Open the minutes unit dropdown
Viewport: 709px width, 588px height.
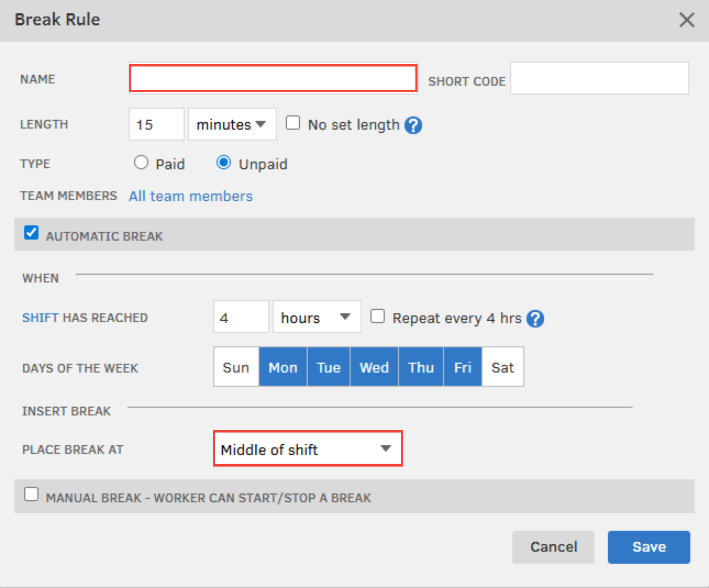coord(232,124)
